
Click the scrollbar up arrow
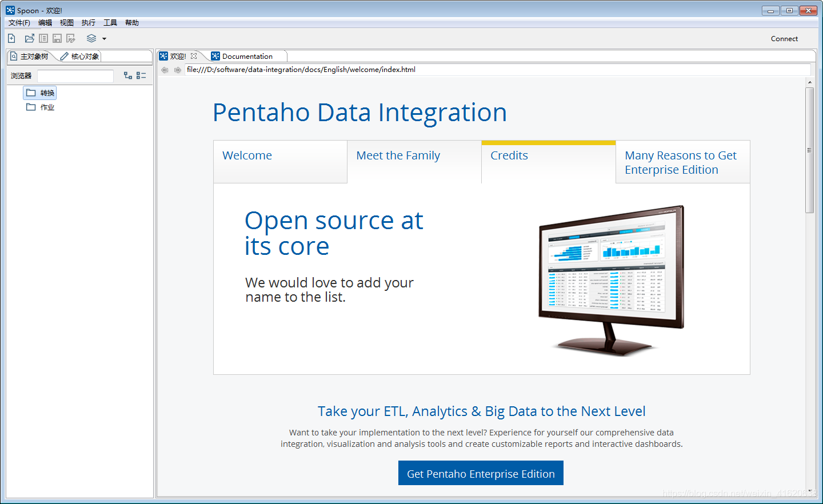click(809, 83)
